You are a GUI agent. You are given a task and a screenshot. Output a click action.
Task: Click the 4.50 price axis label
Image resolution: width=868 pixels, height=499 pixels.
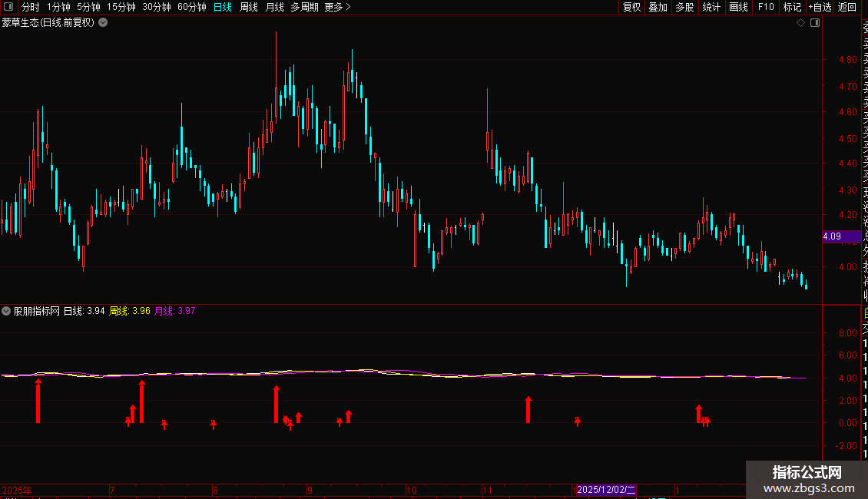pyautogui.click(x=847, y=138)
